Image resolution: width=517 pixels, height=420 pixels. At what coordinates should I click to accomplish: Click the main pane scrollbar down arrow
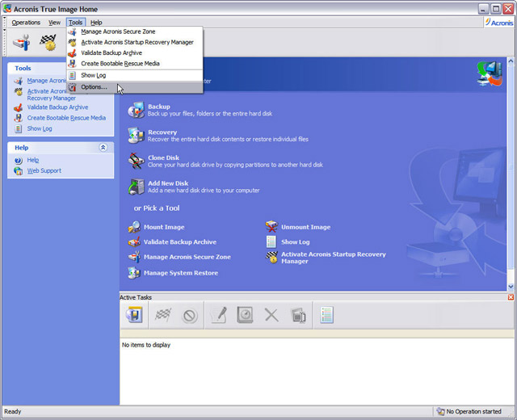coord(511,287)
